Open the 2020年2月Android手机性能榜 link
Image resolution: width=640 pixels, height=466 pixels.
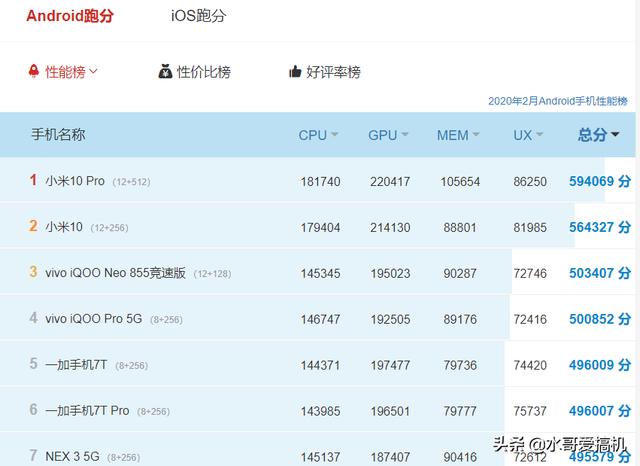(x=558, y=101)
